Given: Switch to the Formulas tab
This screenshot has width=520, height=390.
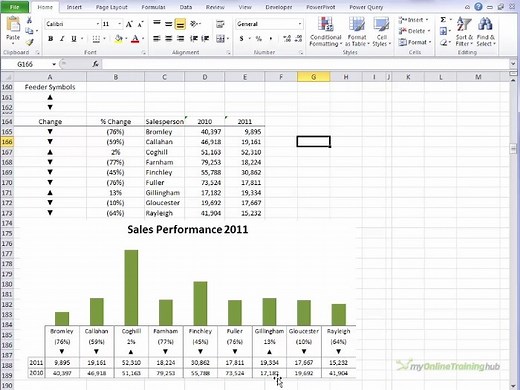Looking at the screenshot, I should pos(153,7).
